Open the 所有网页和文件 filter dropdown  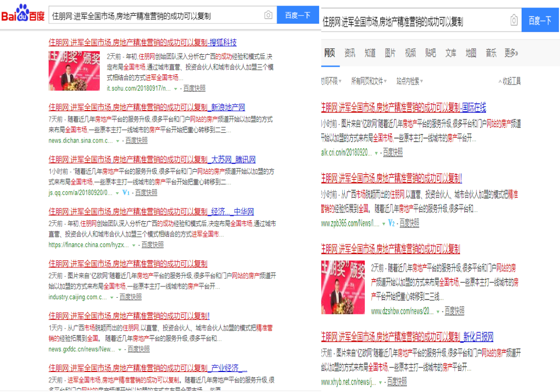(369, 81)
